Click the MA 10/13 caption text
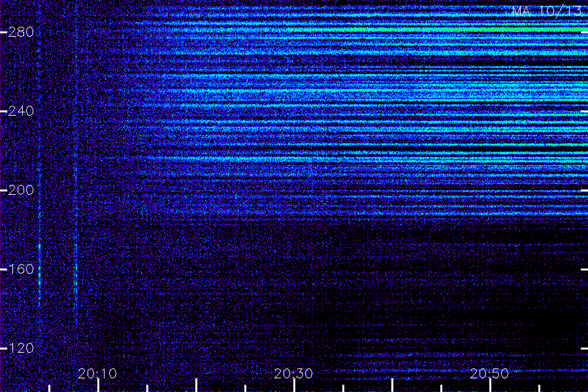Image resolution: width=588 pixels, height=392 pixels. tap(547, 11)
